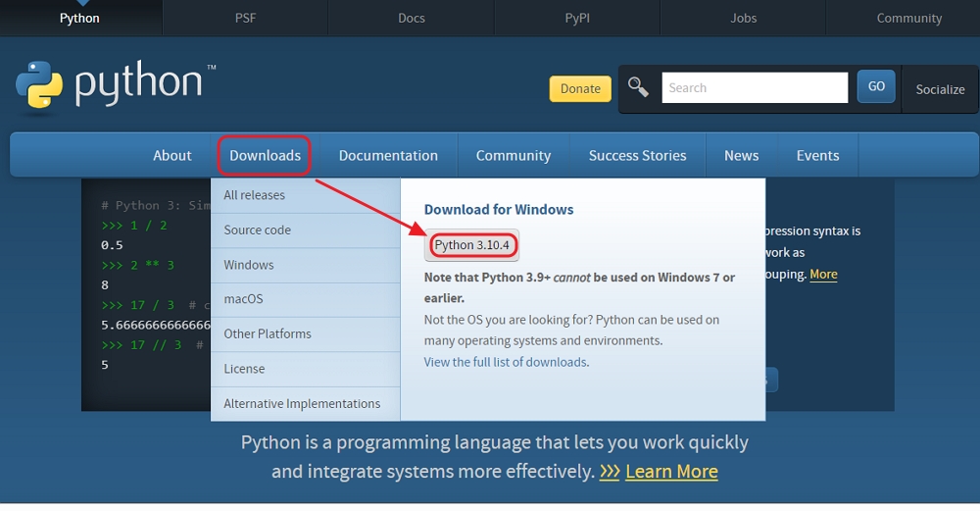
Task: Open the News navigation menu
Action: tap(741, 155)
